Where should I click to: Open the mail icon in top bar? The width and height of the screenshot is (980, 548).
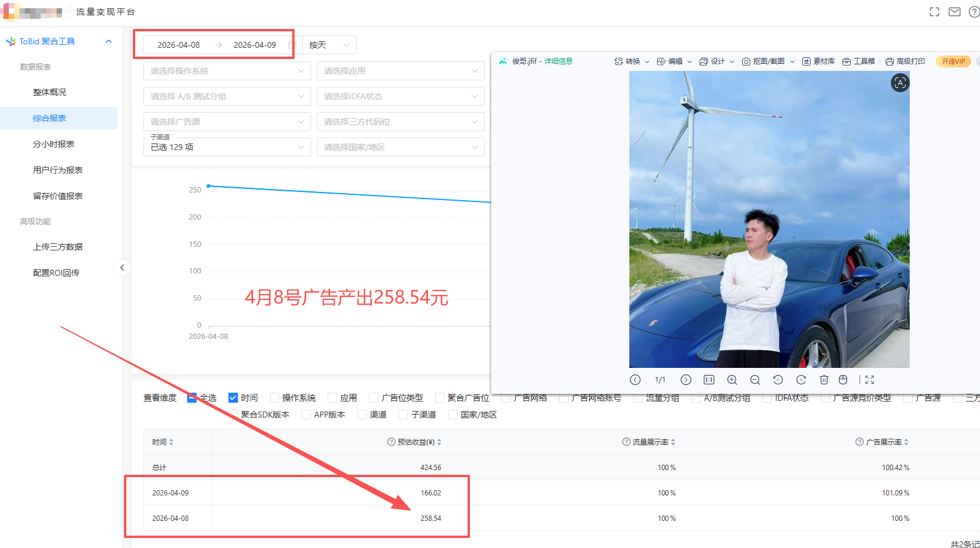[955, 12]
